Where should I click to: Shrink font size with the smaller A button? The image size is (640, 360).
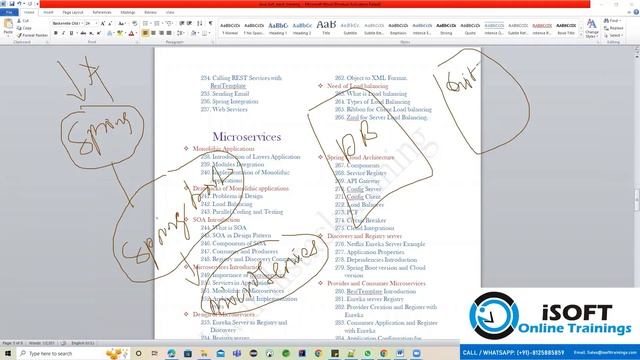click(x=110, y=24)
